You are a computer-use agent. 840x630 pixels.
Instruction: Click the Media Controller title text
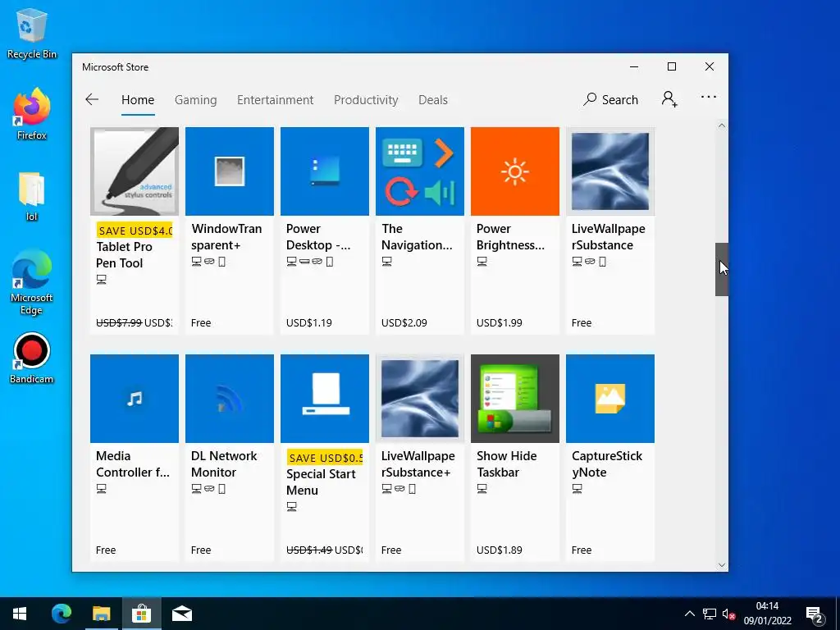point(133,464)
